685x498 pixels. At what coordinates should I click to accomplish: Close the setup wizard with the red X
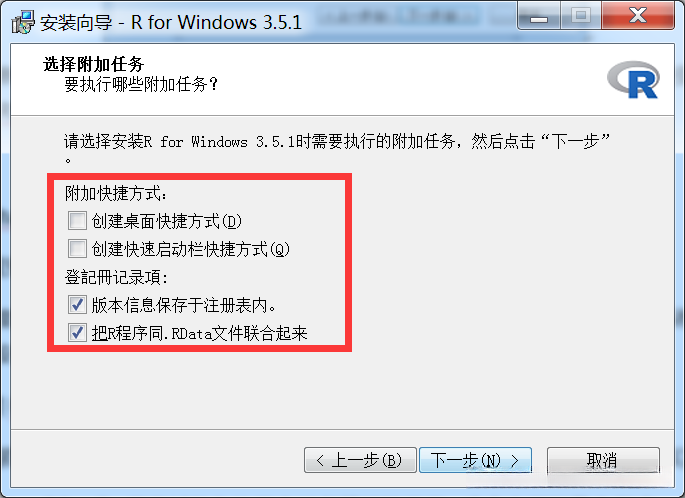638,16
